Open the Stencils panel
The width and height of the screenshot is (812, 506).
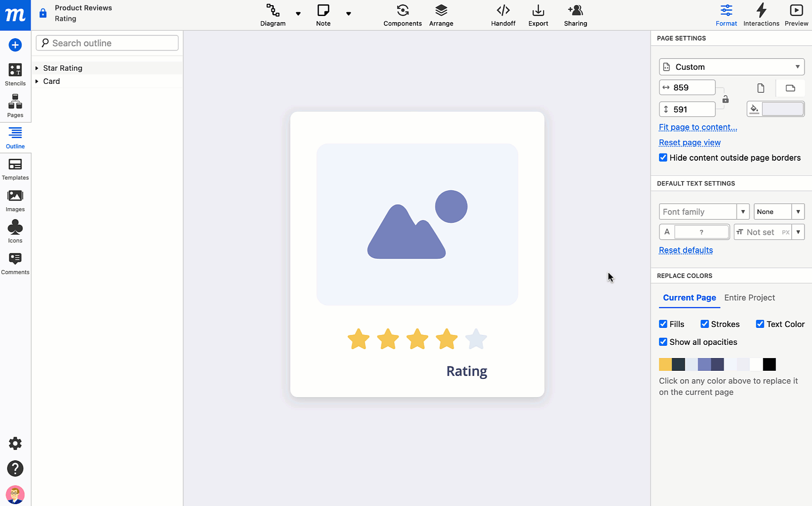point(15,74)
